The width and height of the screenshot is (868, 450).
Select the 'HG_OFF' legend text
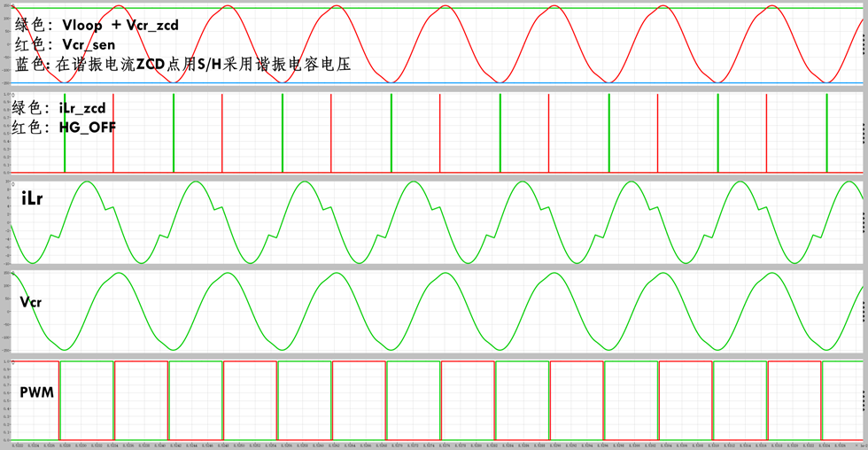pyautogui.click(x=88, y=128)
